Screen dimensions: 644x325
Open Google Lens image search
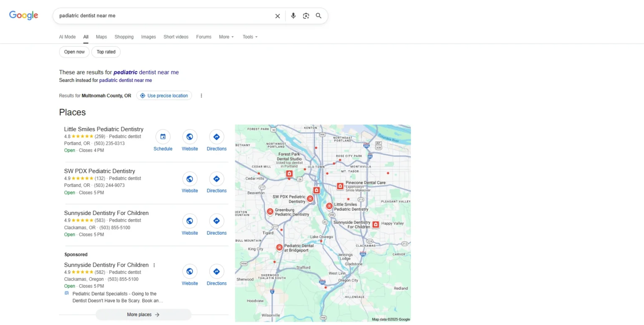pos(306,16)
